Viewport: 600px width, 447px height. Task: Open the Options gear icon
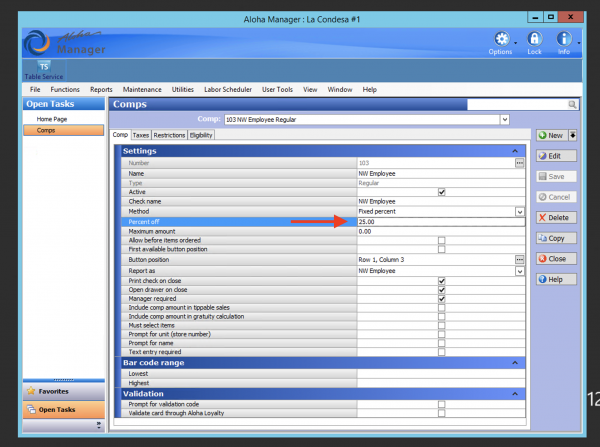pos(501,39)
